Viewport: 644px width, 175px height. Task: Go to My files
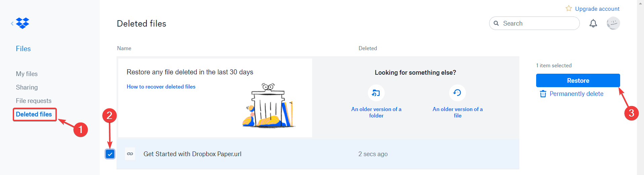tap(27, 74)
